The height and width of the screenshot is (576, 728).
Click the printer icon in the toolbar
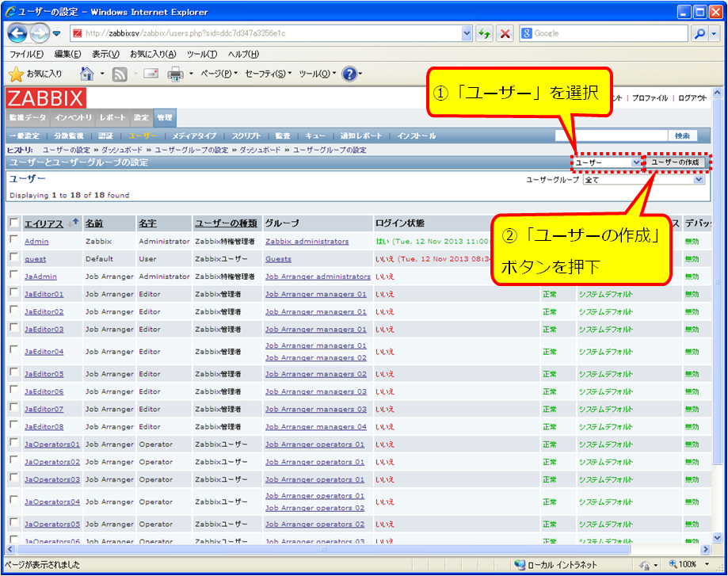[175, 74]
